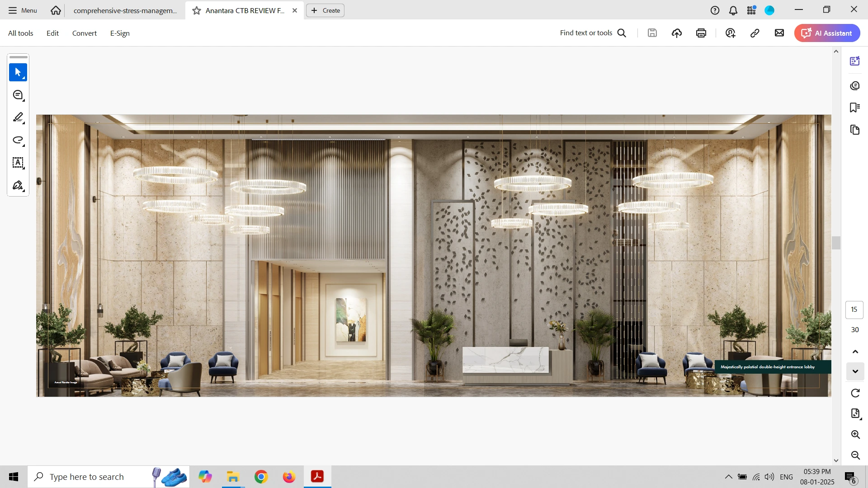Star the Anantara CTB REVIEW file
This screenshot has height=488, width=868.
tap(197, 10)
